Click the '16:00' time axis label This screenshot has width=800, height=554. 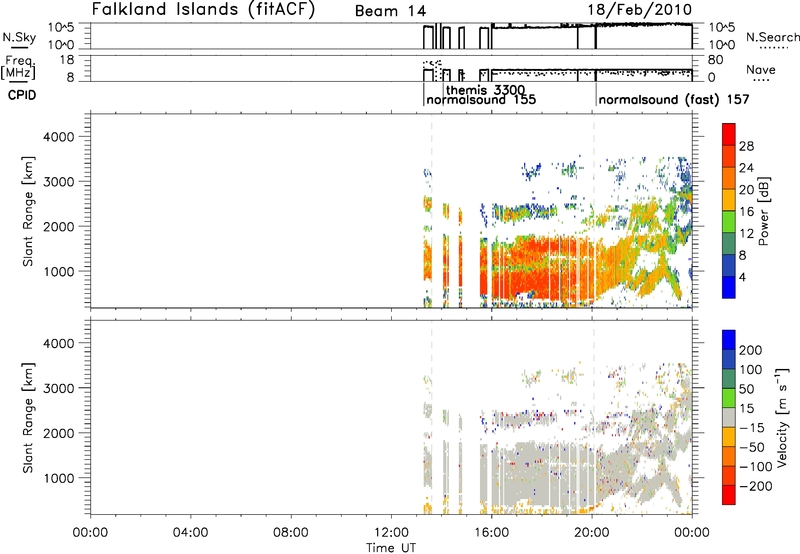click(x=491, y=533)
